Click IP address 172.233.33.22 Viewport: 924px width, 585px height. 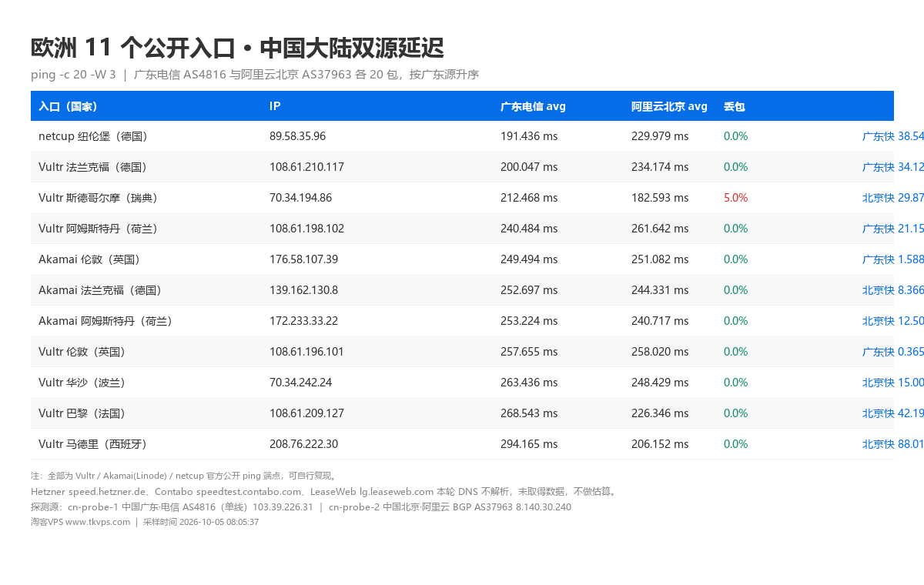pyautogui.click(x=303, y=321)
